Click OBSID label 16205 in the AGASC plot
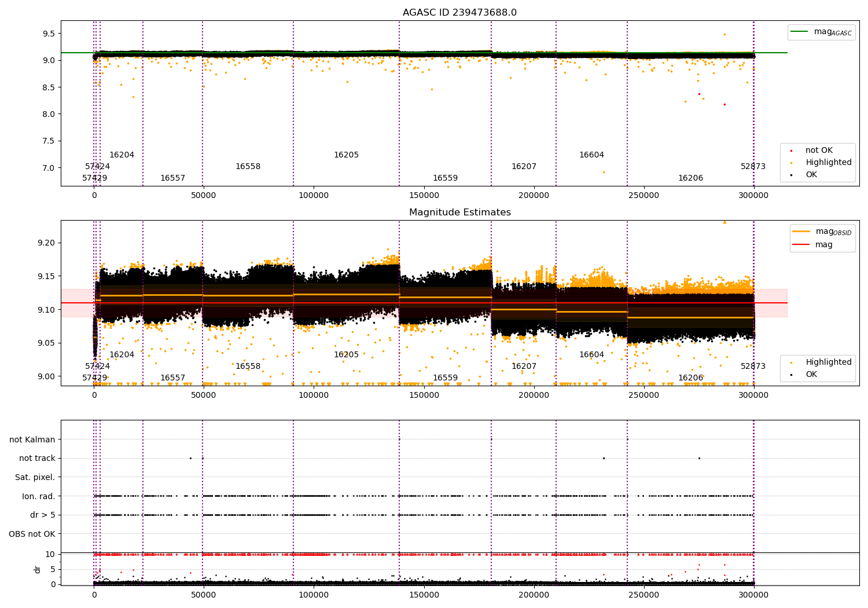This screenshot has width=868, height=608. coord(346,155)
